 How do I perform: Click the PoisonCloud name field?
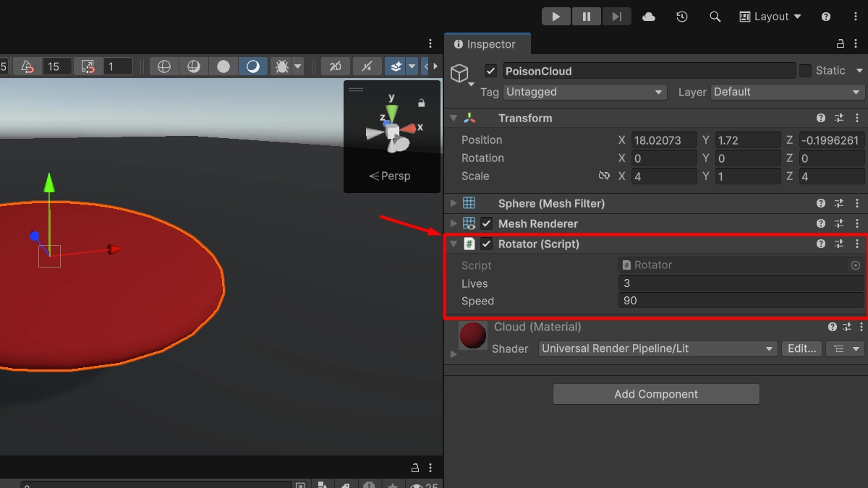(x=650, y=71)
